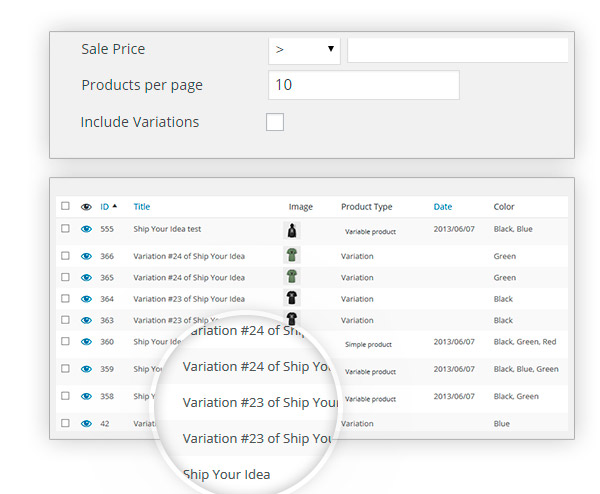Image resolution: width=600 pixels, height=494 pixels.
Task: Open the Sale Price comparison operator dropdown
Action: click(304, 50)
